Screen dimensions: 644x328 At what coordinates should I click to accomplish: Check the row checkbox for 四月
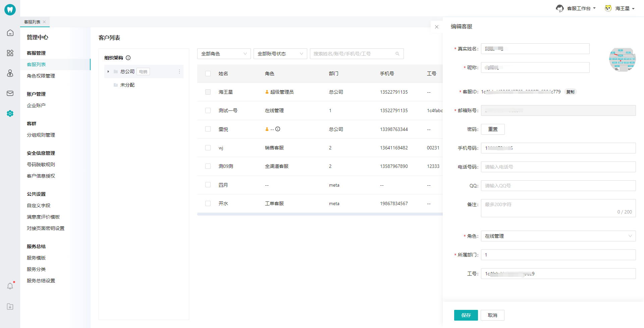coord(208,185)
